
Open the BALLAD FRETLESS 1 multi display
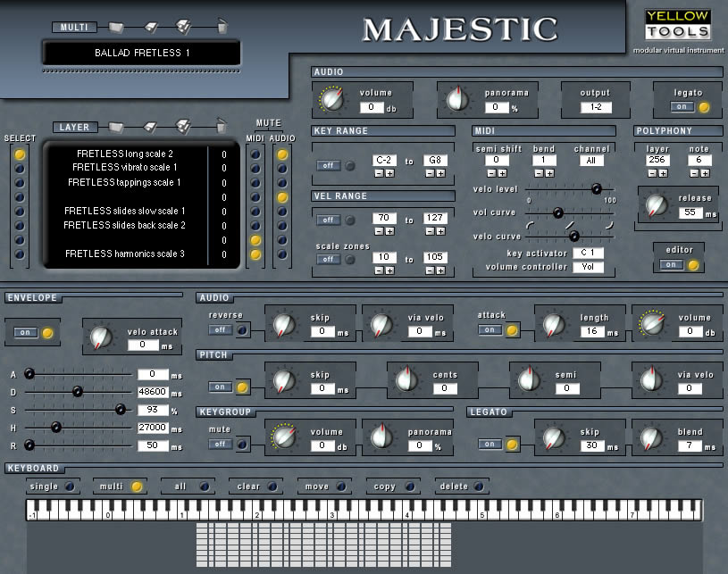pyautogui.click(x=142, y=53)
